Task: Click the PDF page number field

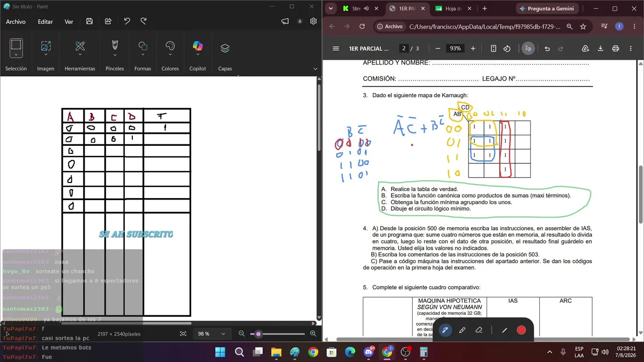Action: pyautogui.click(x=404, y=49)
